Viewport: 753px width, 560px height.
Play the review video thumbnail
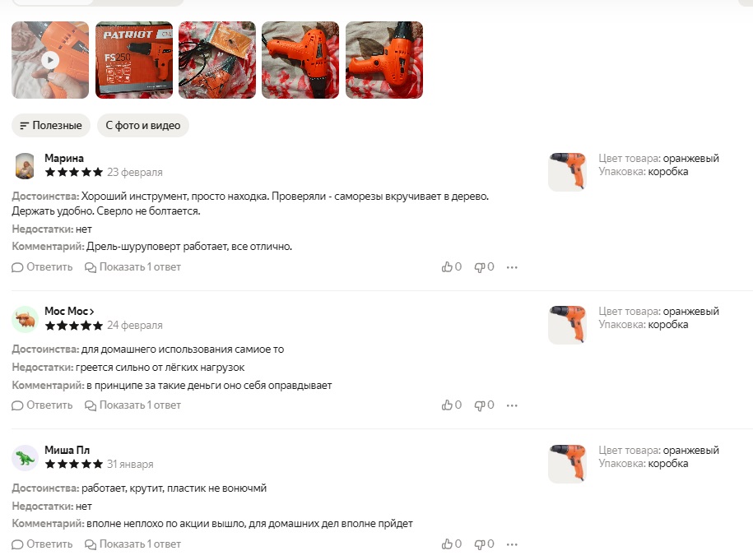click(x=50, y=60)
